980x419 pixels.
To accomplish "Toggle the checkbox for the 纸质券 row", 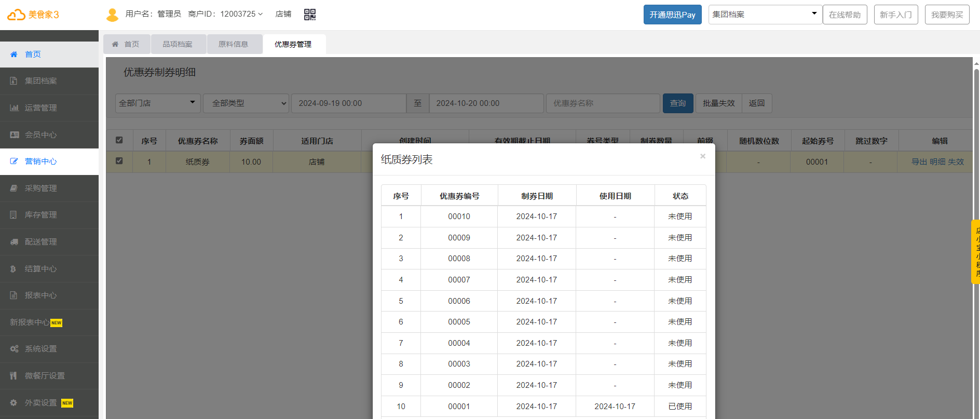I will click(x=119, y=161).
